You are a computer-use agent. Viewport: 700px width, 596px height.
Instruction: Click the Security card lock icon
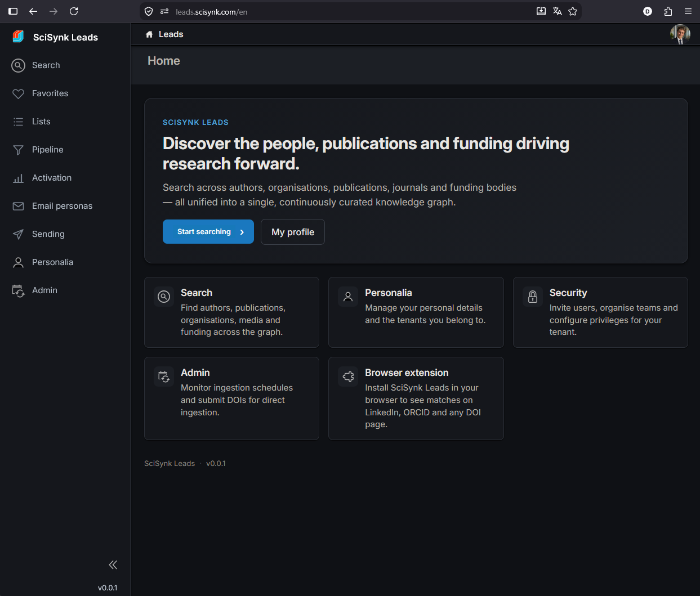click(x=533, y=297)
